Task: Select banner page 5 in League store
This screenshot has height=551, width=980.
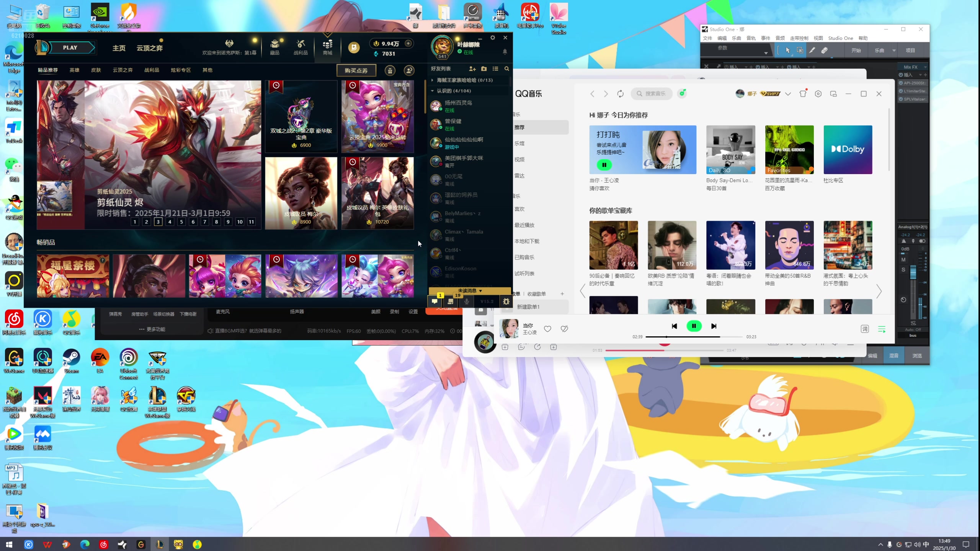Action: point(181,222)
